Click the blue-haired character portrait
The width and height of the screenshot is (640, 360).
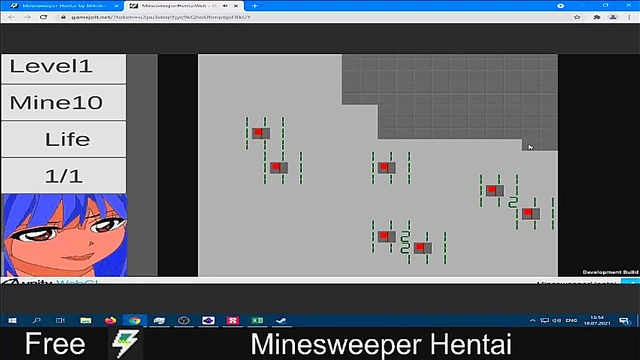pyautogui.click(x=65, y=235)
